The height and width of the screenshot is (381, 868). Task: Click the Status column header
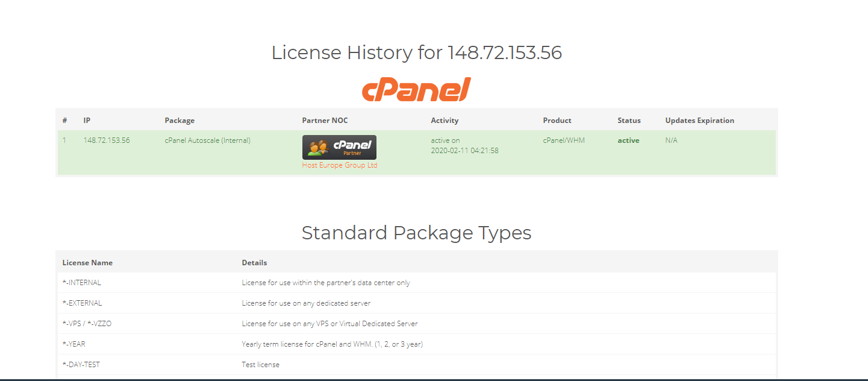pyautogui.click(x=629, y=121)
